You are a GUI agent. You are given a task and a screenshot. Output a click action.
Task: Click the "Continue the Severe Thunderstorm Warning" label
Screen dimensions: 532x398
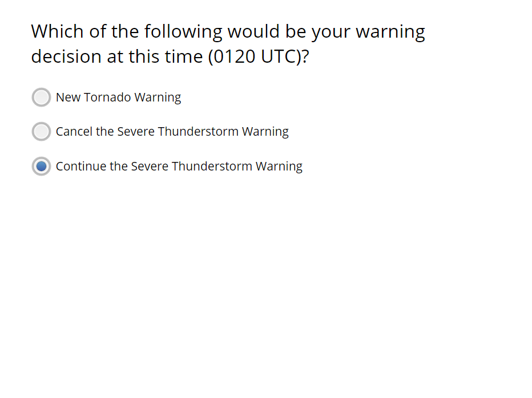point(179,166)
